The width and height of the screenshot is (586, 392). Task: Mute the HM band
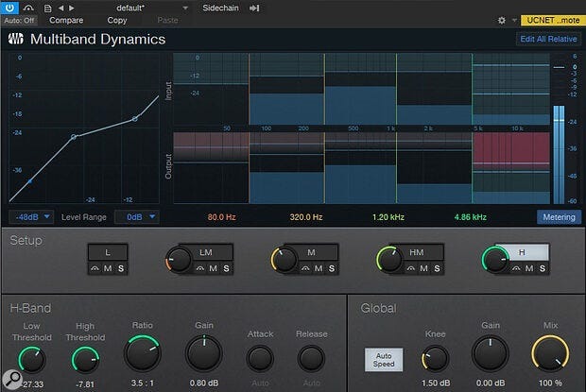coord(423,269)
